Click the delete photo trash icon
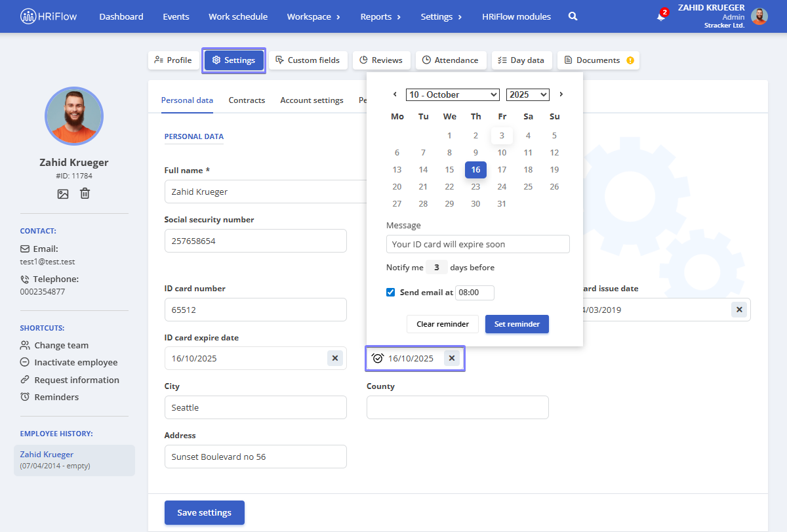 (85, 194)
